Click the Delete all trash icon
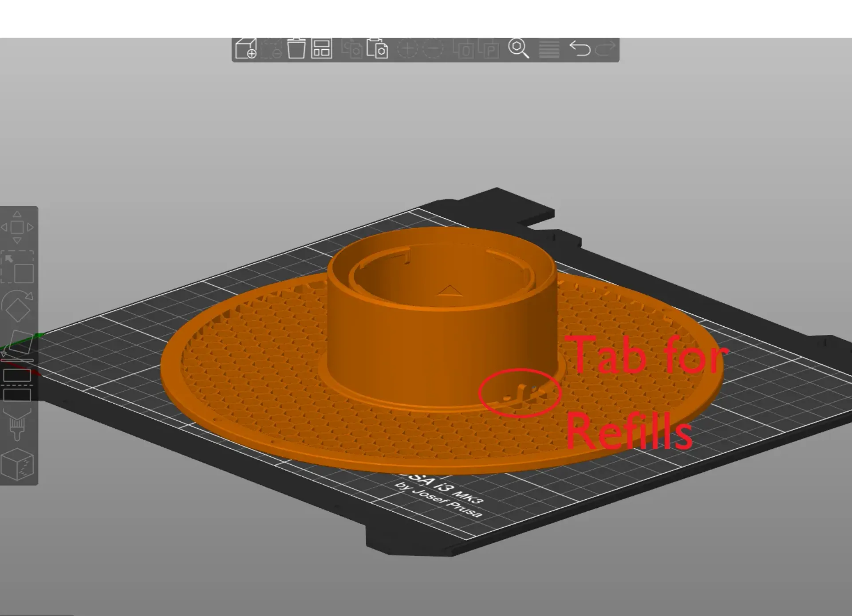The image size is (852, 616). pos(296,48)
